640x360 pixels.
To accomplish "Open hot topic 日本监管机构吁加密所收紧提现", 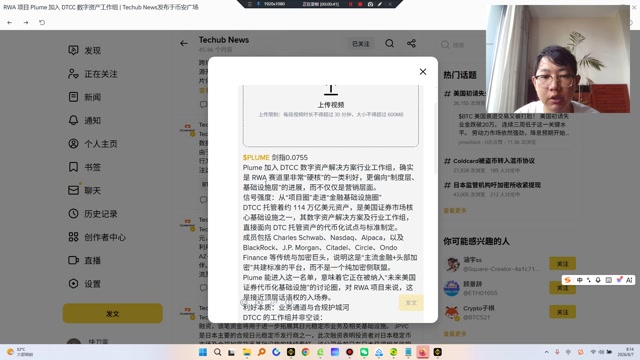I will 497,185.
